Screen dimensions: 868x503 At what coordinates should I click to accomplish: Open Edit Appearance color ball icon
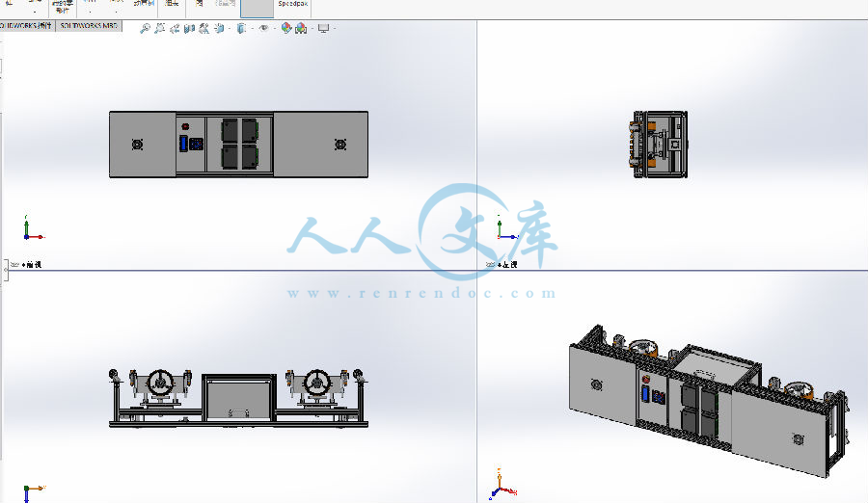point(286,28)
